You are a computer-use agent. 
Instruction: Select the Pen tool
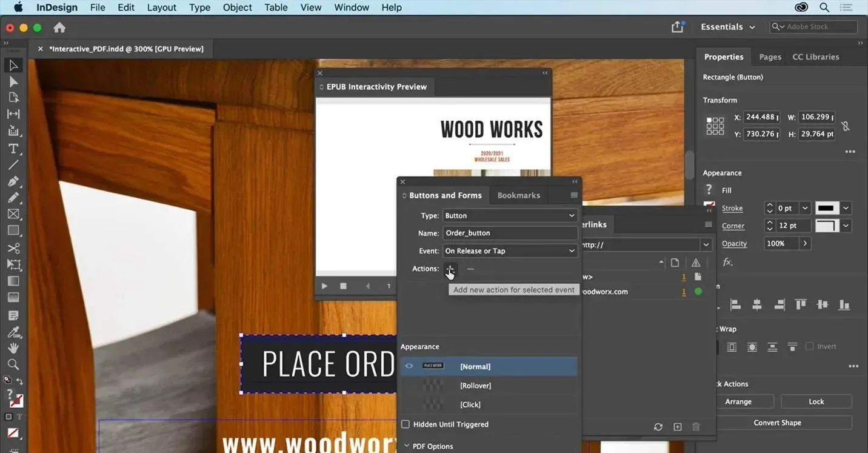tap(13, 181)
